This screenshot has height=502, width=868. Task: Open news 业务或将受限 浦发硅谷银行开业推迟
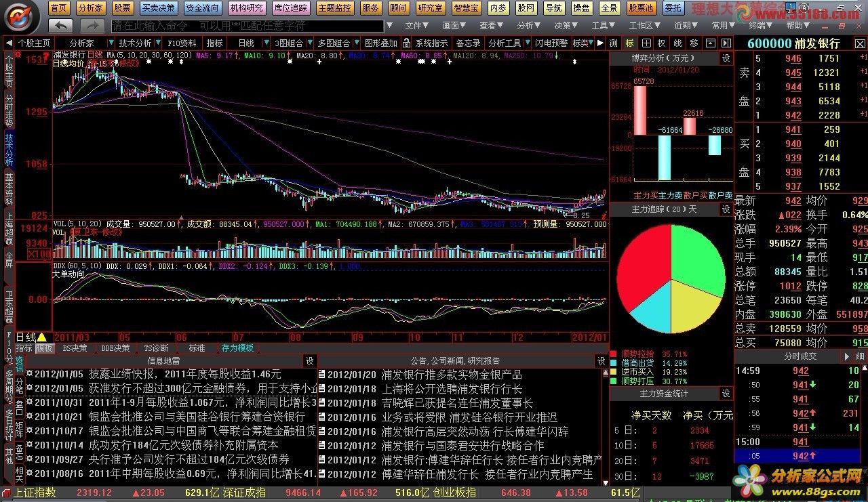469,417
